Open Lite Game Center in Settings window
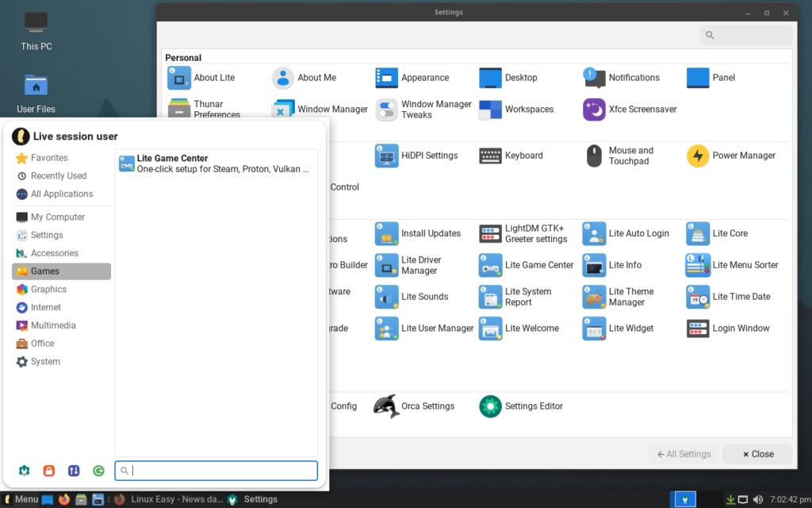 [x=527, y=265]
